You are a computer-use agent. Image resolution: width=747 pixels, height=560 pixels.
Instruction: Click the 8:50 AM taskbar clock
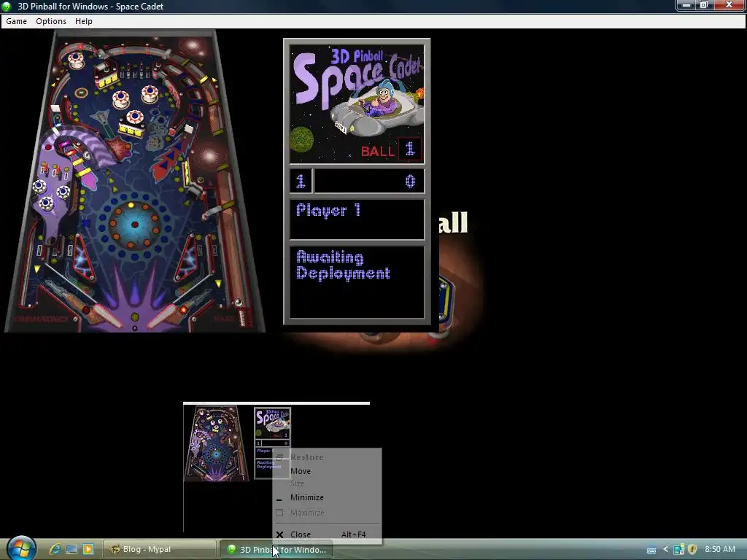pos(720,550)
